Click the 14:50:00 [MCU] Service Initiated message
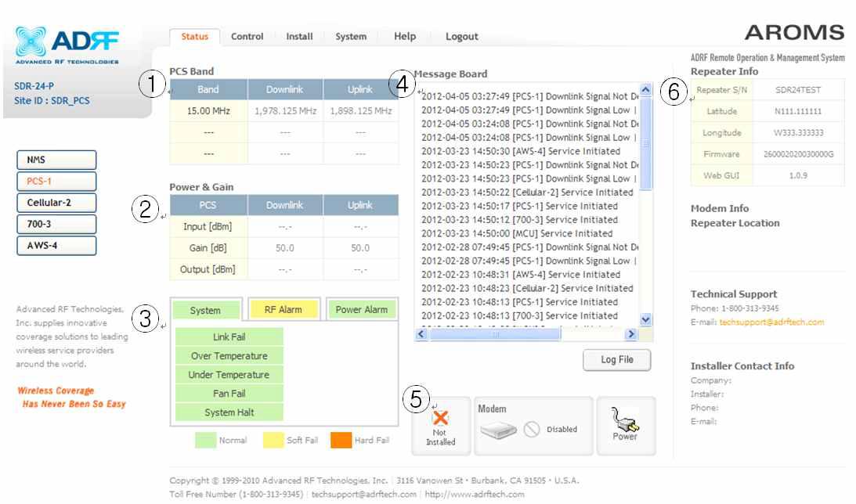 click(x=517, y=233)
